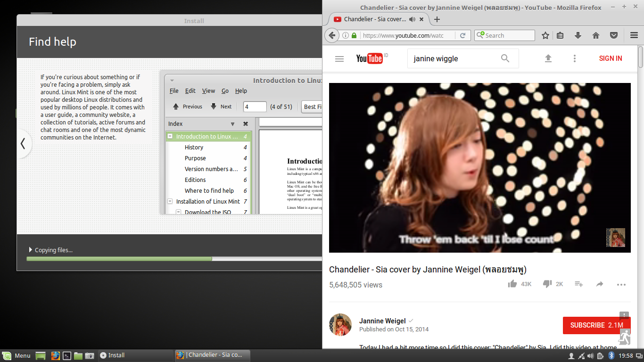
Task: Open View menu in document viewer
Action: click(x=209, y=91)
